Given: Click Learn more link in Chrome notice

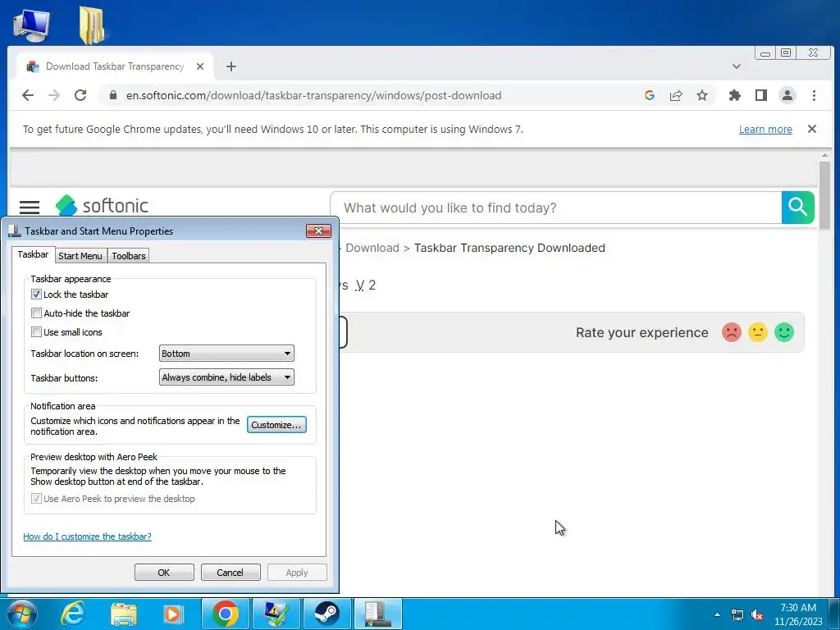Looking at the screenshot, I should 765,129.
